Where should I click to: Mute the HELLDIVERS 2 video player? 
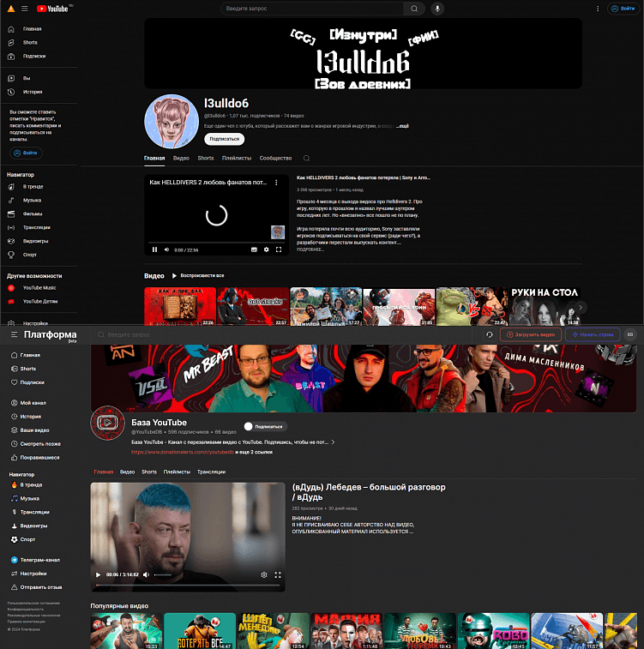point(166,249)
